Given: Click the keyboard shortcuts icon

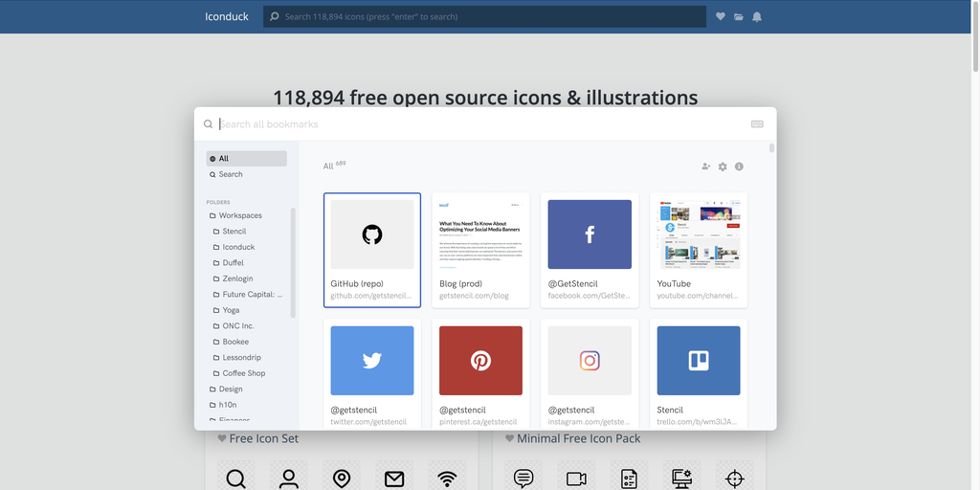Looking at the screenshot, I should [x=757, y=124].
